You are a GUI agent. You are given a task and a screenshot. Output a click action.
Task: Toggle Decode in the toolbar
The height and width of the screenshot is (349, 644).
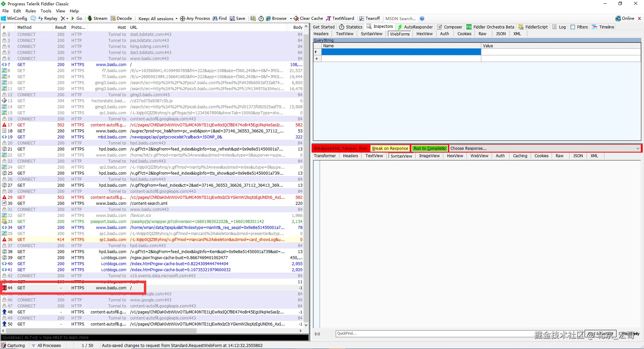(121, 18)
